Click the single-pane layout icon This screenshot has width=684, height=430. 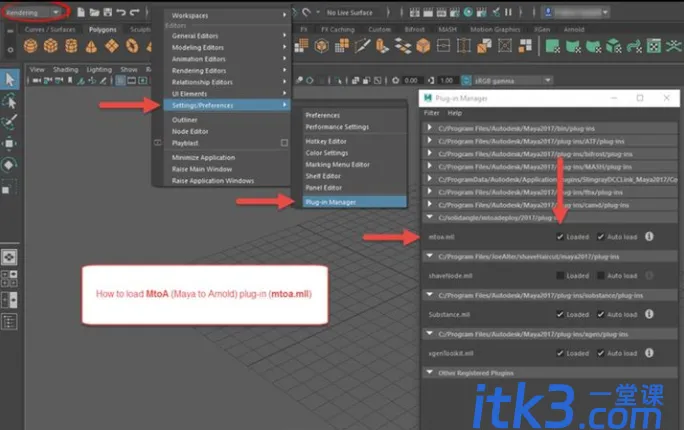pos(9,257)
